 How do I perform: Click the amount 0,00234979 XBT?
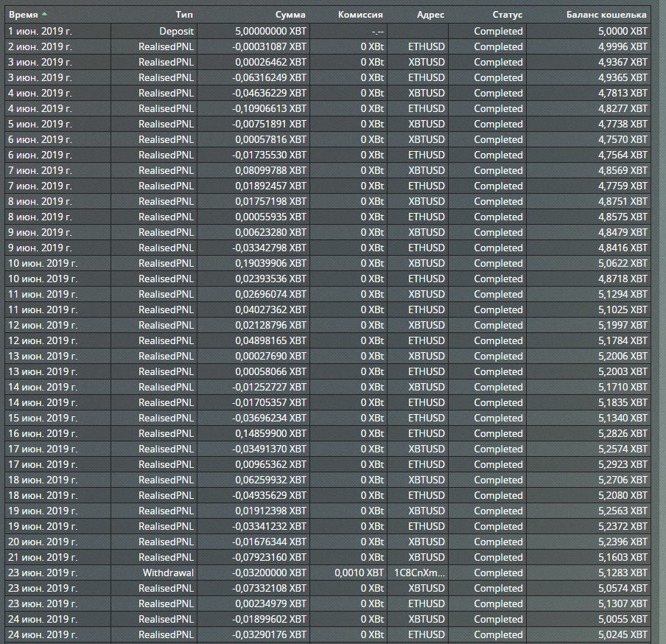(270, 603)
